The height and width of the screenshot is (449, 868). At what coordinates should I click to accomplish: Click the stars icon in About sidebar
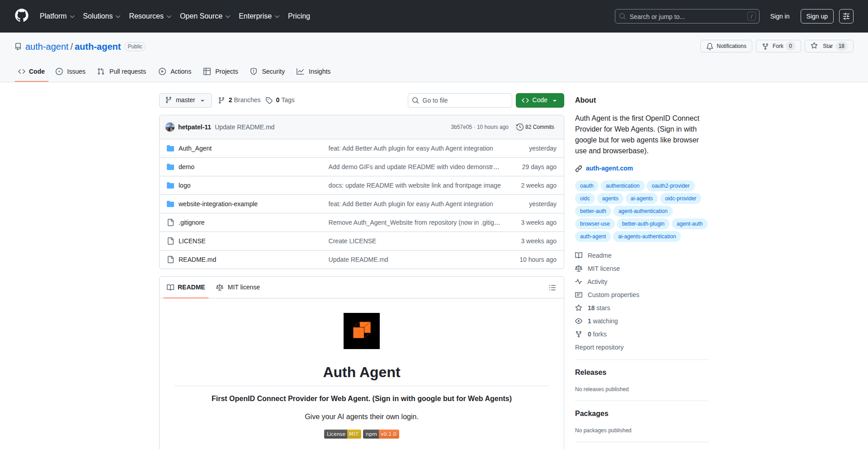[x=579, y=308]
